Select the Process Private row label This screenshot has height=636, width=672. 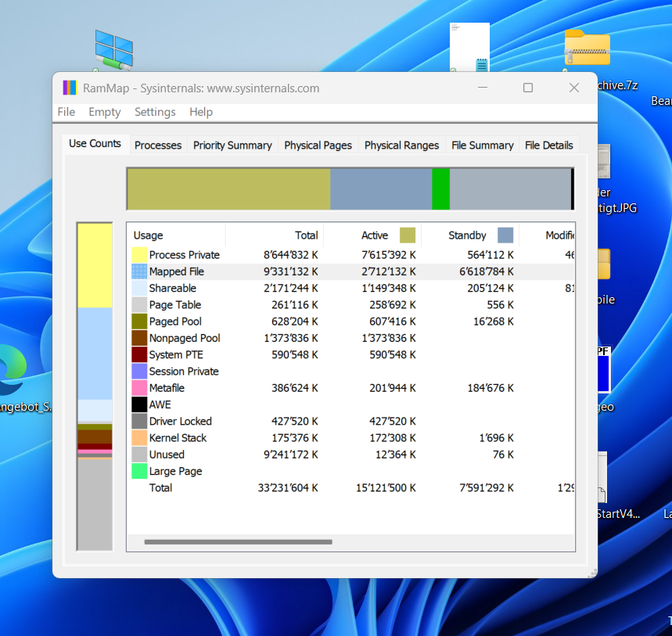[x=185, y=254]
